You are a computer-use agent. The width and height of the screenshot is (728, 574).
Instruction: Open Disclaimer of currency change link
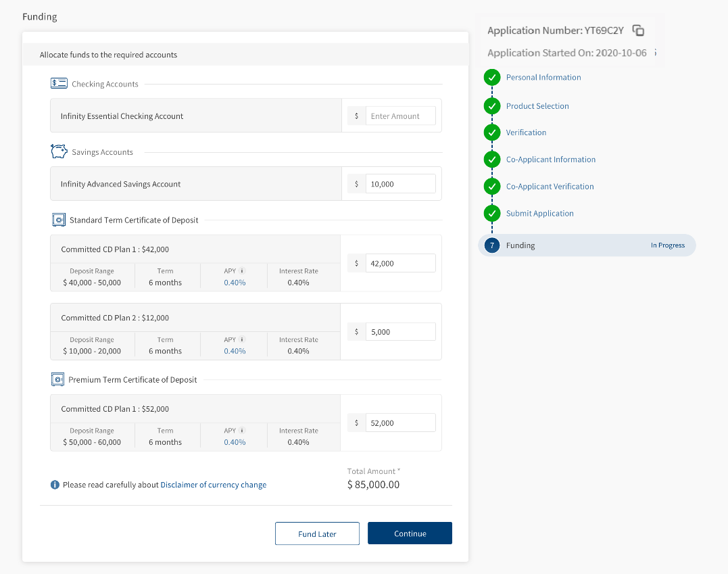[x=213, y=485]
